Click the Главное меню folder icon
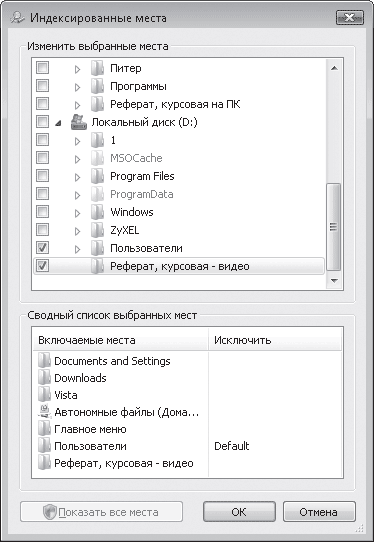The width and height of the screenshot is (374, 542). click(x=44, y=429)
